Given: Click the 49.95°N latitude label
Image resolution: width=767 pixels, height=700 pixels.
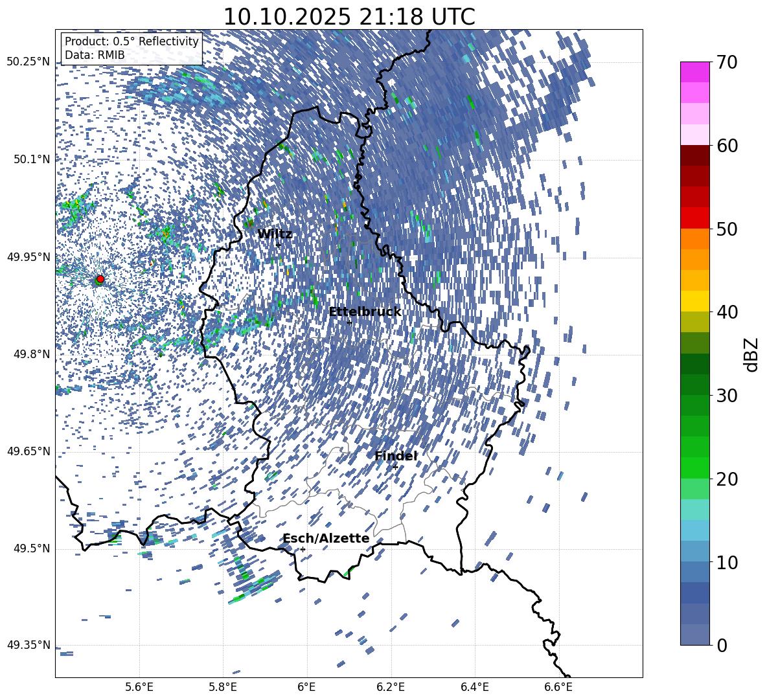Looking at the screenshot, I should click(29, 257).
